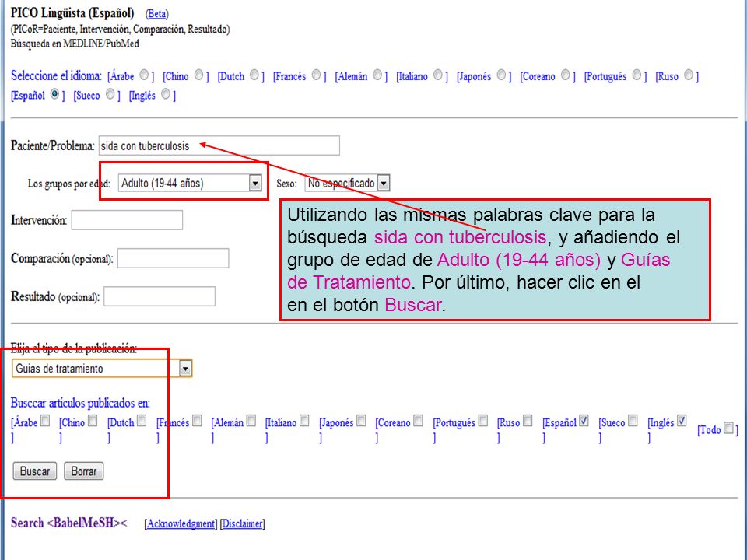Click the Borrar button
Image resolution: width=747 pixels, height=560 pixels.
(x=84, y=471)
